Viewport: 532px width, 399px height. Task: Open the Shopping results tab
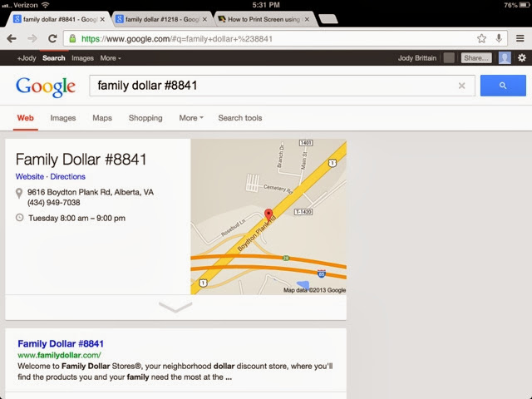point(145,118)
